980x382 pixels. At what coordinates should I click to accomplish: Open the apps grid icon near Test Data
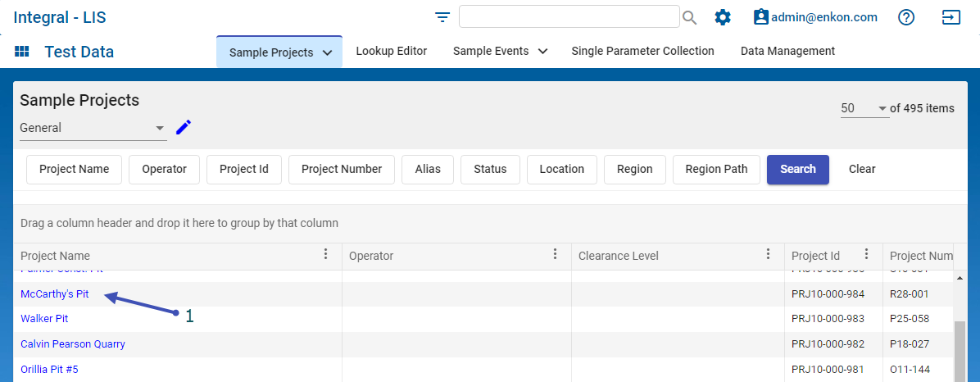[x=22, y=52]
